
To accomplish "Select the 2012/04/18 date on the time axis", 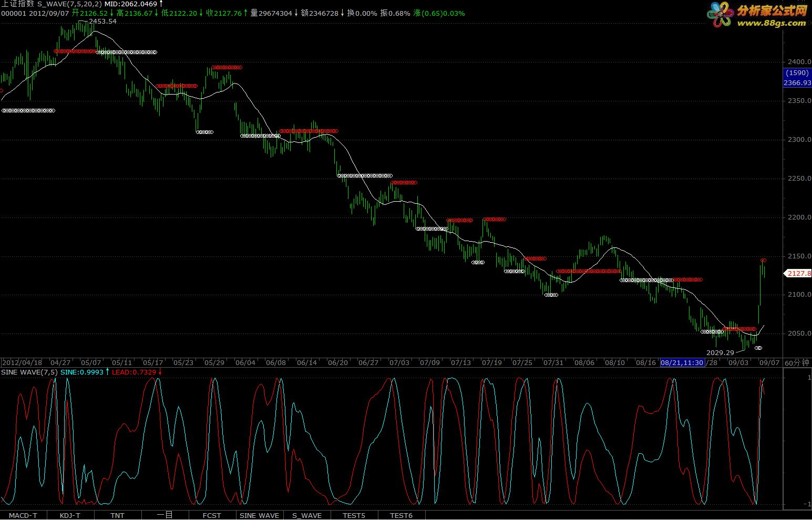I will click(23, 362).
